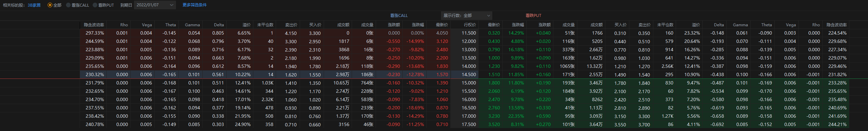This screenshot has width=868, height=131.
Task: Sort by call-side 未平仓数 column header
Action: pyautogui.click(x=265, y=25)
